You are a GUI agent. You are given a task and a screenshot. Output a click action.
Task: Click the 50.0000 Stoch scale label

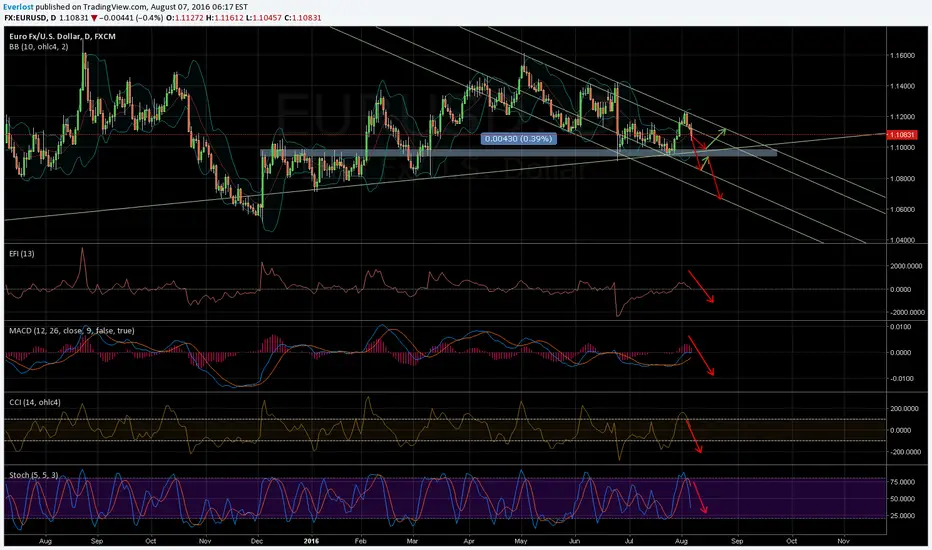tap(902, 499)
